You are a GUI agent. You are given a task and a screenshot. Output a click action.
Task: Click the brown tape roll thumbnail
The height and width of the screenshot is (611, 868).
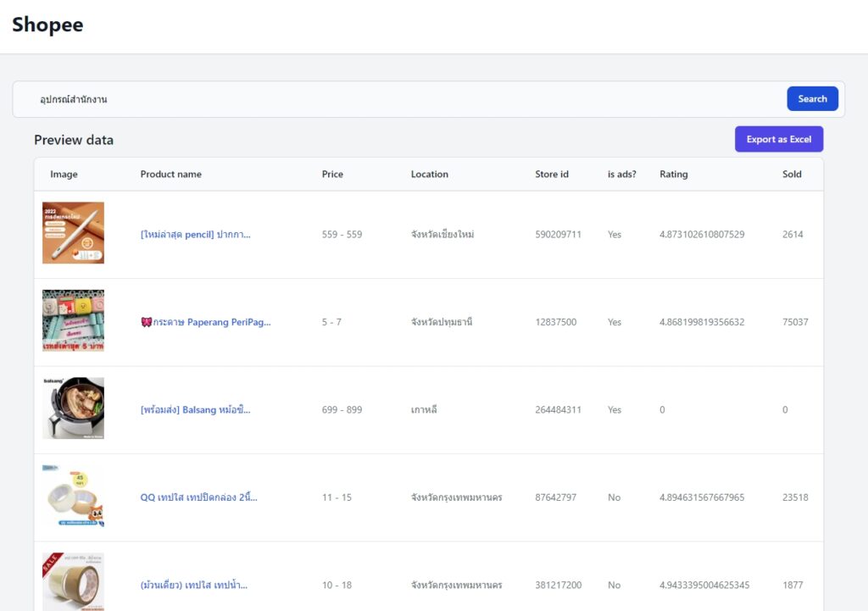point(73,582)
